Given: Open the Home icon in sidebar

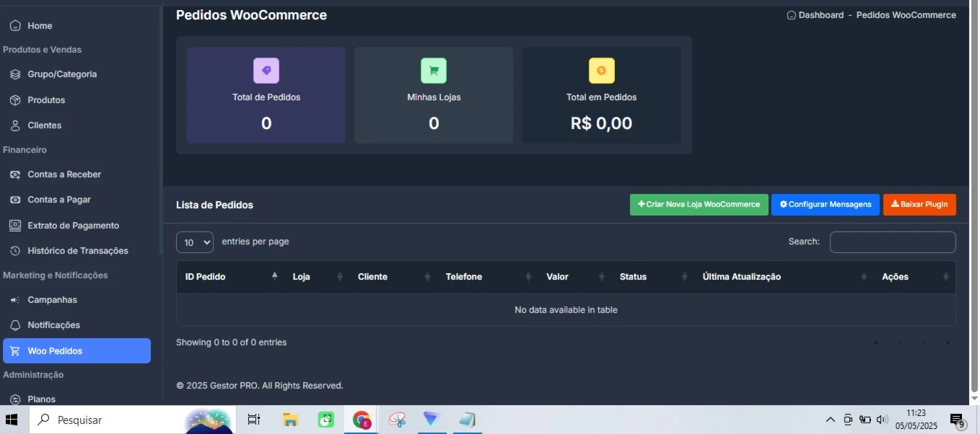Looking at the screenshot, I should 15,25.
